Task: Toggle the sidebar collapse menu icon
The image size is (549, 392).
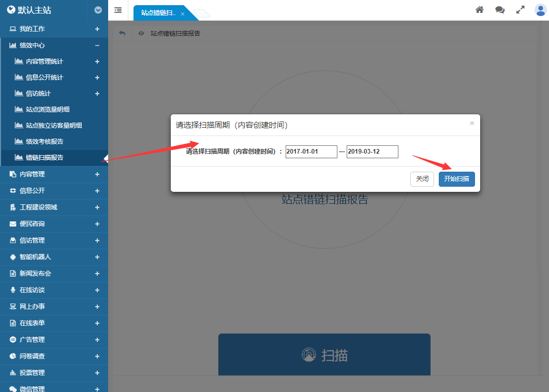Action: [118, 10]
